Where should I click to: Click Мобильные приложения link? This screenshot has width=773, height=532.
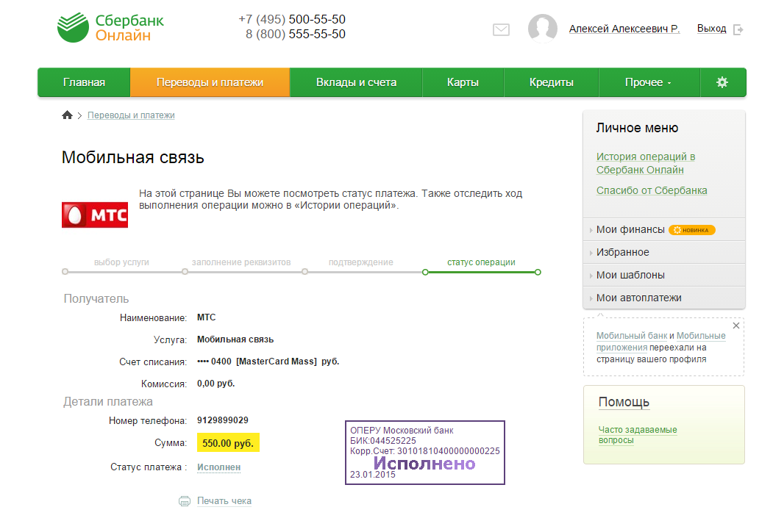[660, 342]
